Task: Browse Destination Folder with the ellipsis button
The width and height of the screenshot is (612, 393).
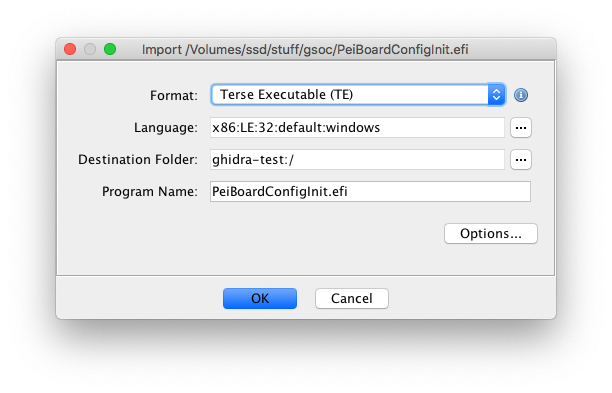Action: pyautogui.click(x=521, y=160)
